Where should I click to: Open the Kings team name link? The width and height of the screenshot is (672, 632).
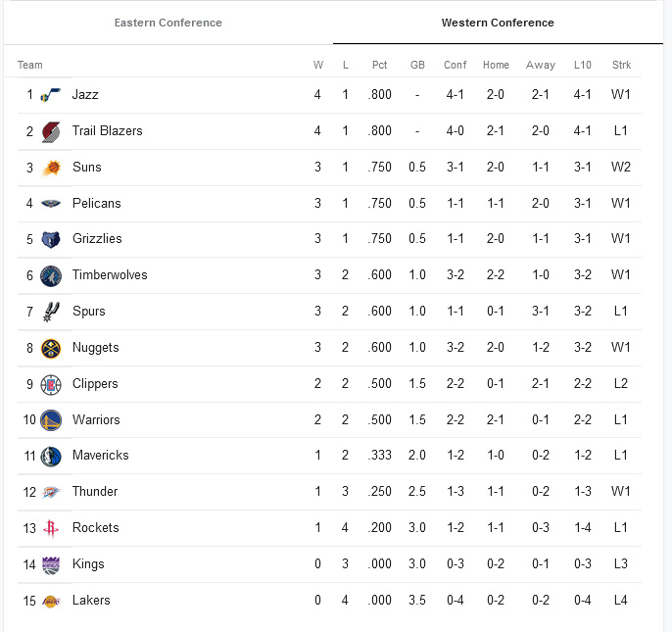coord(88,564)
